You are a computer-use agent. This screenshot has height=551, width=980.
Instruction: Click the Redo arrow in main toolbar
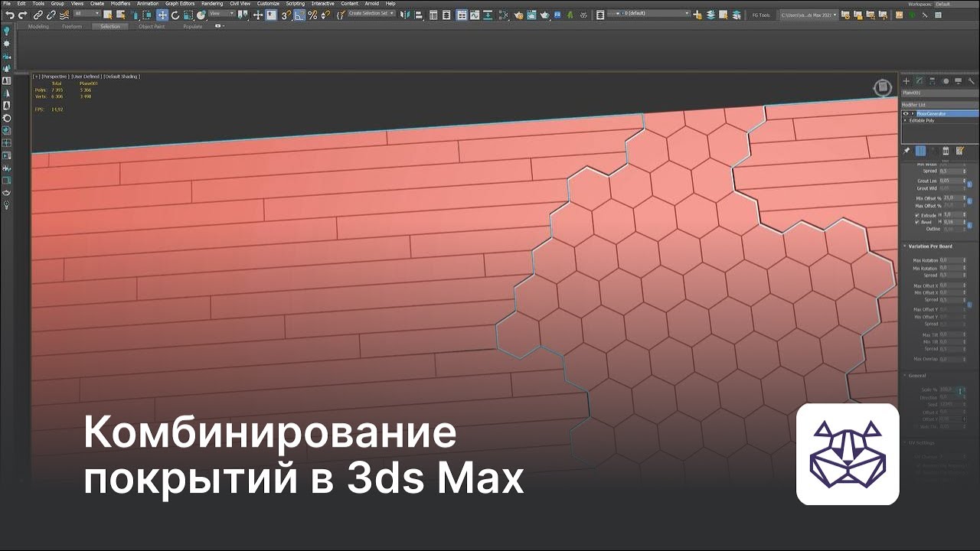(23, 15)
